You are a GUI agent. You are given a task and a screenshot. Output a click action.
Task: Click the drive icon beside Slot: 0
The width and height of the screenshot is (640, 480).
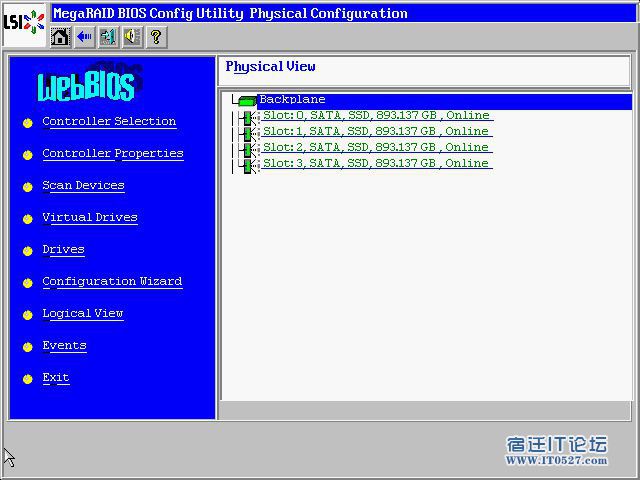249,118
